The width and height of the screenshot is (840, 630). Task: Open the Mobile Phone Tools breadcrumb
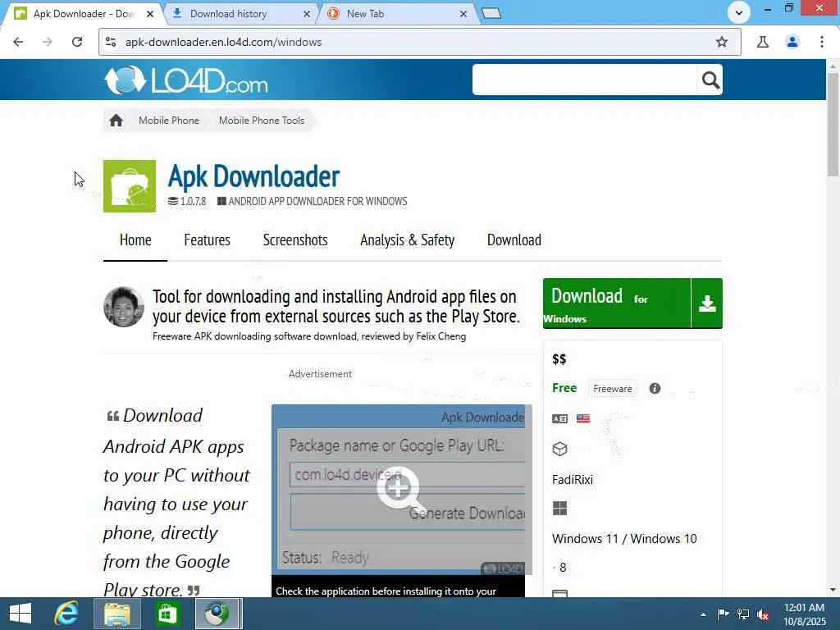(262, 121)
